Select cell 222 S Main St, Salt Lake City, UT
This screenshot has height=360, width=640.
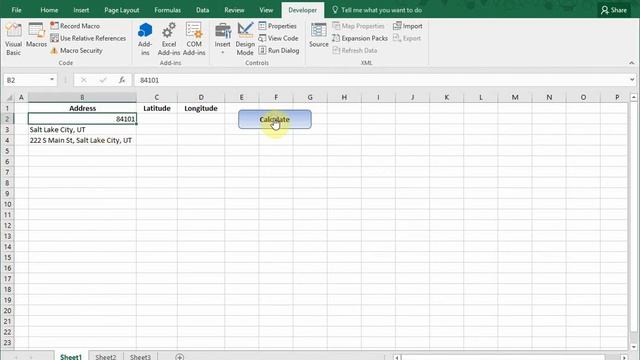pyautogui.click(x=82, y=140)
